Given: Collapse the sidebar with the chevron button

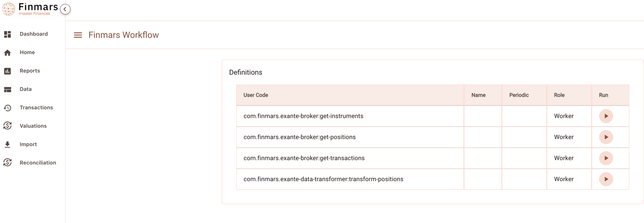Looking at the screenshot, I should 65,9.
